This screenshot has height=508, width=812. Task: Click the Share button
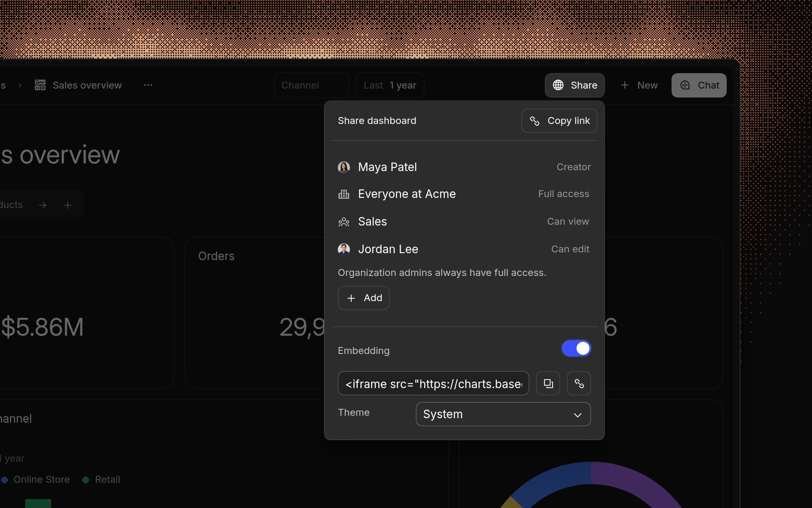575,85
